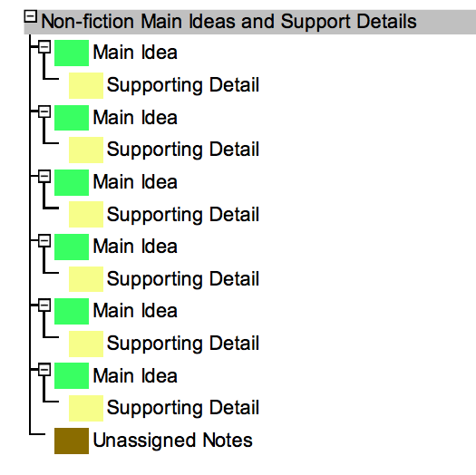Collapse the third Main Idea node

point(44,176)
